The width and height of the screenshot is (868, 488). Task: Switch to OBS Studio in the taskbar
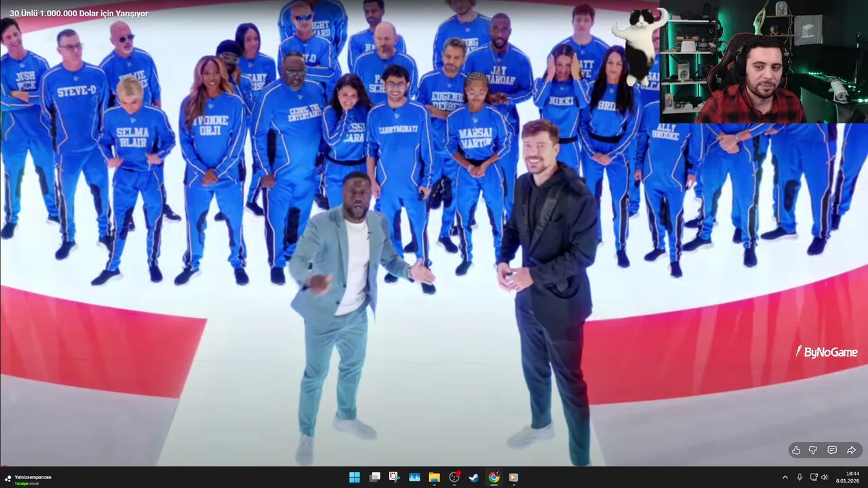click(x=454, y=477)
